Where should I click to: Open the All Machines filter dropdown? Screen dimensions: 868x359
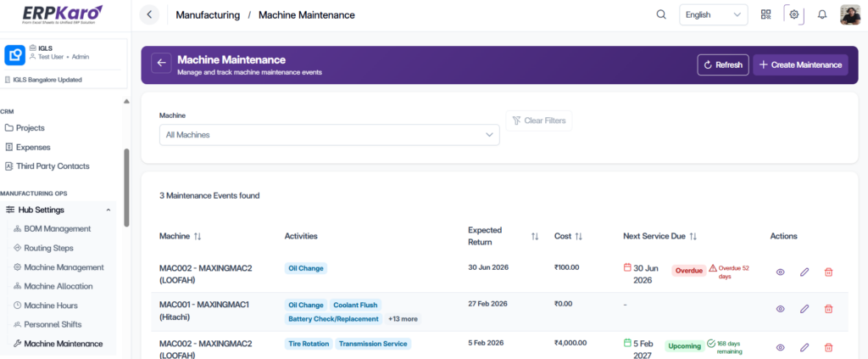coord(330,135)
